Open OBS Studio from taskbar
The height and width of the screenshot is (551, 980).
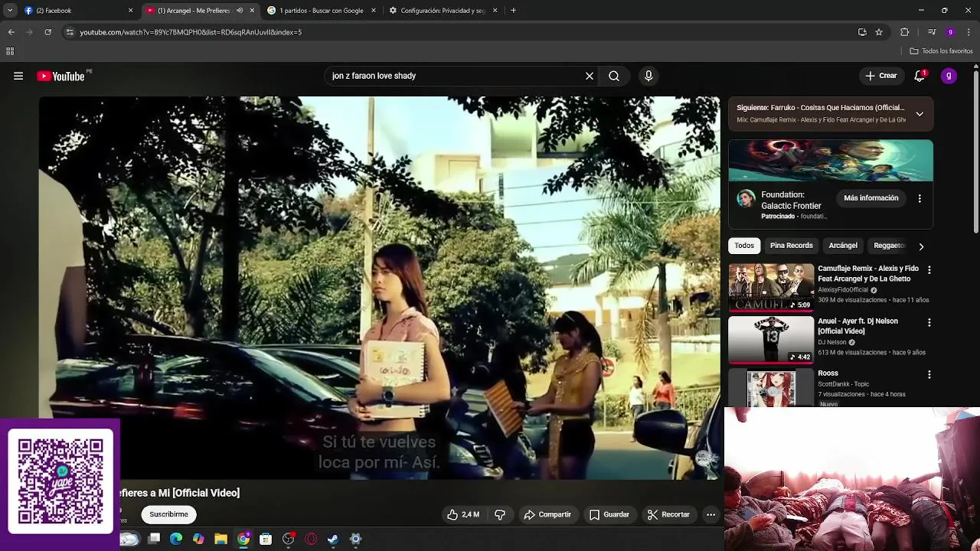288,539
